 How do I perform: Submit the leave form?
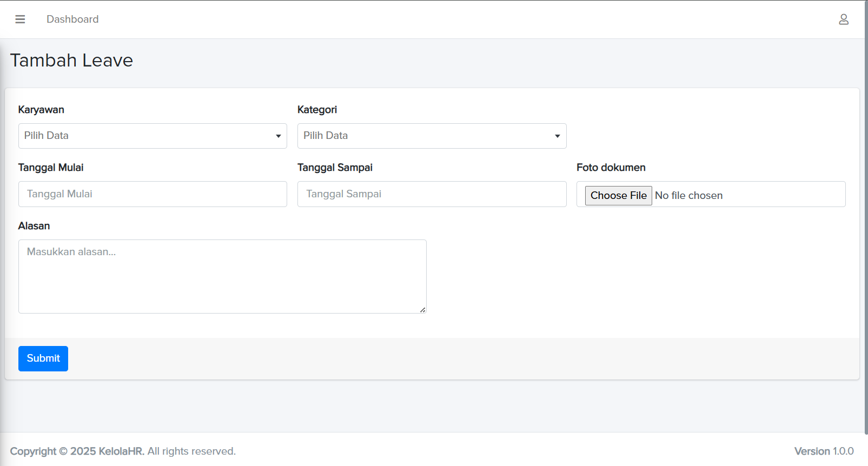(x=43, y=358)
